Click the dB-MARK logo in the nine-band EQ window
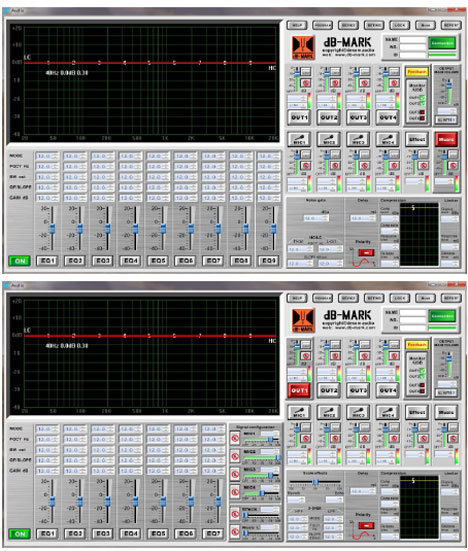The height and width of the screenshot is (551, 468). pos(303,47)
